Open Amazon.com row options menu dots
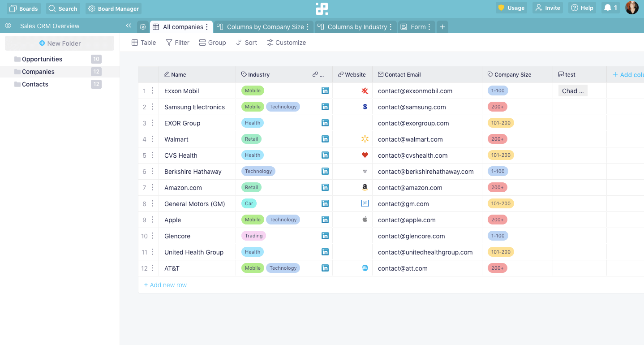 click(153, 187)
